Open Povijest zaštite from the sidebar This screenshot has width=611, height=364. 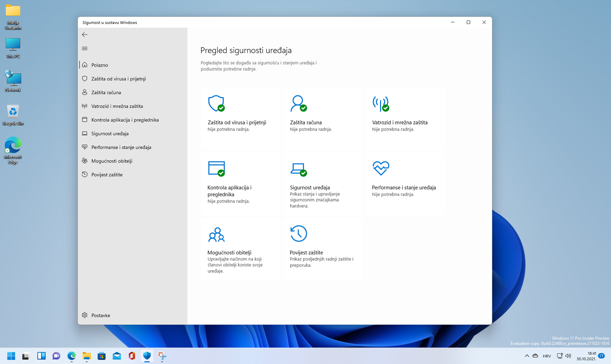pyautogui.click(x=133, y=175)
